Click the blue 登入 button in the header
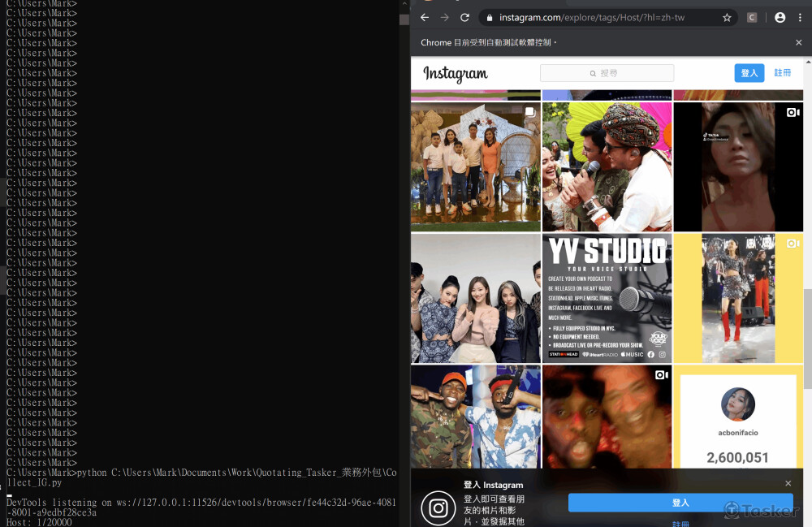Screen dimensions: 812x527 [x=749, y=73]
